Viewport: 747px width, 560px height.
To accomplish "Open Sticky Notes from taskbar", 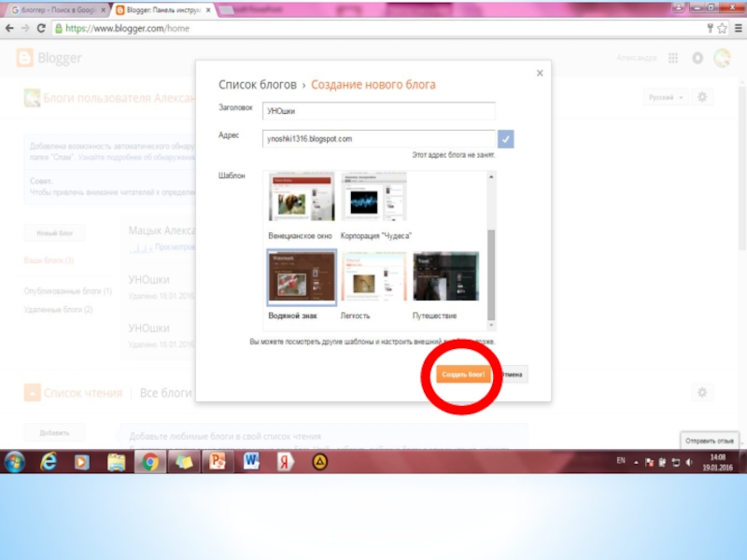I will [x=184, y=462].
